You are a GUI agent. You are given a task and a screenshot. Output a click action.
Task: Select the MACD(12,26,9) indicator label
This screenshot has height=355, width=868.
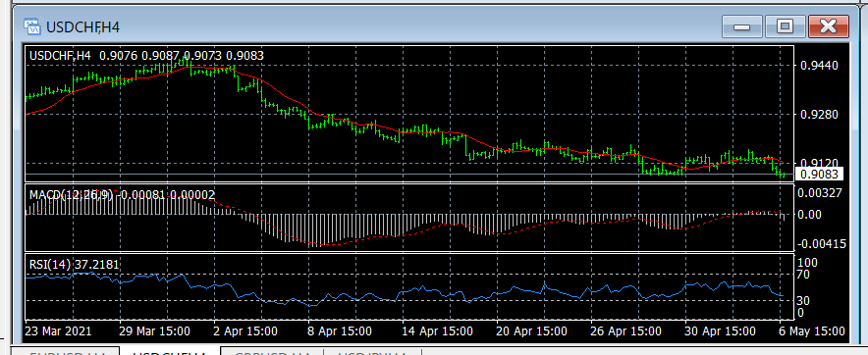[x=72, y=194]
